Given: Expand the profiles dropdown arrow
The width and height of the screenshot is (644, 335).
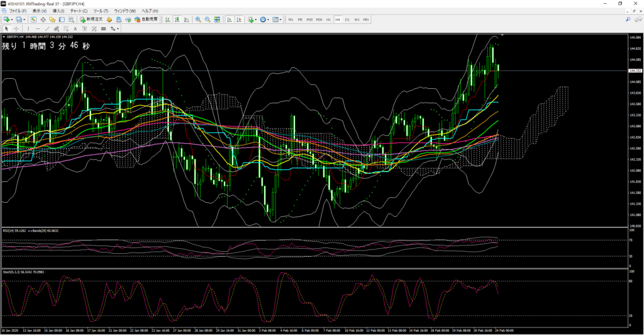Looking at the screenshot, I should coord(25,20).
